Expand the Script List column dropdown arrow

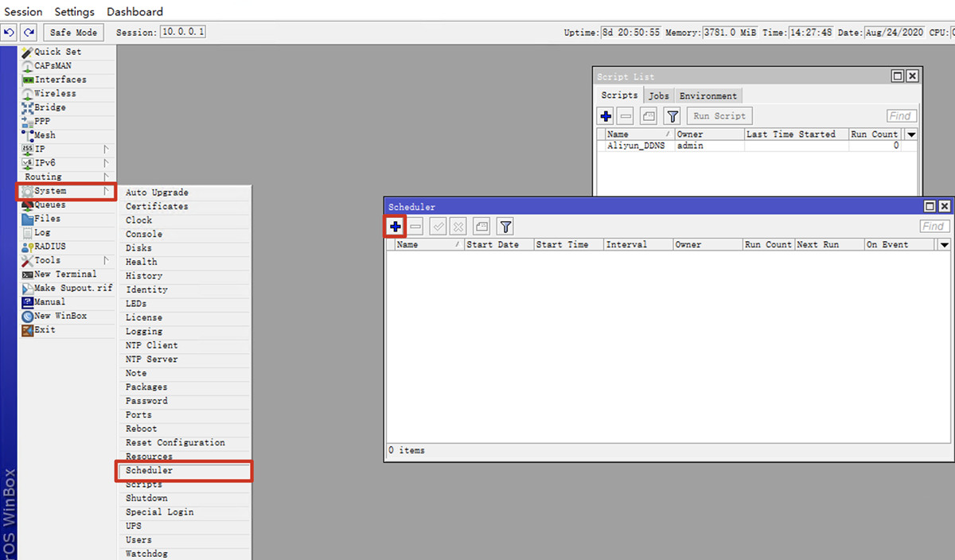911,134
